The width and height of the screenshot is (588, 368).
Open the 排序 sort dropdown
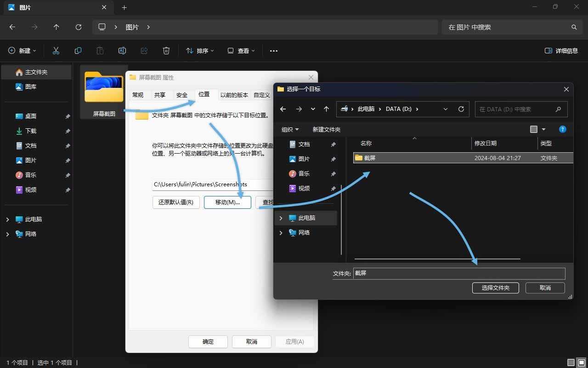[199, 51]
